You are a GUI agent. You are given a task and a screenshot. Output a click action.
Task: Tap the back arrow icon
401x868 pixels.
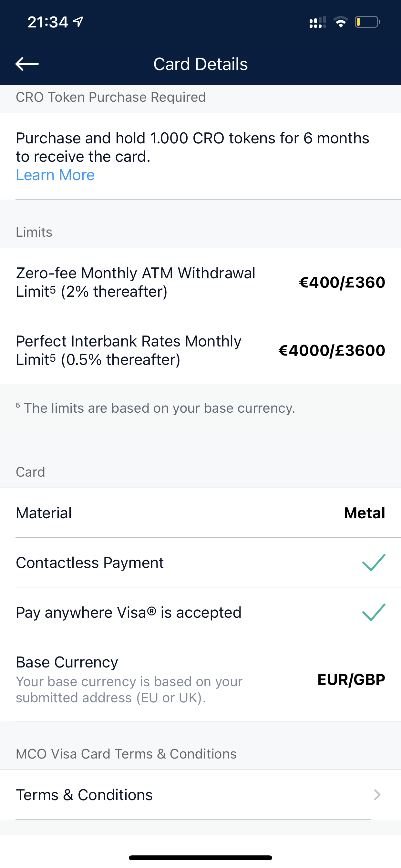coord(27,64)
